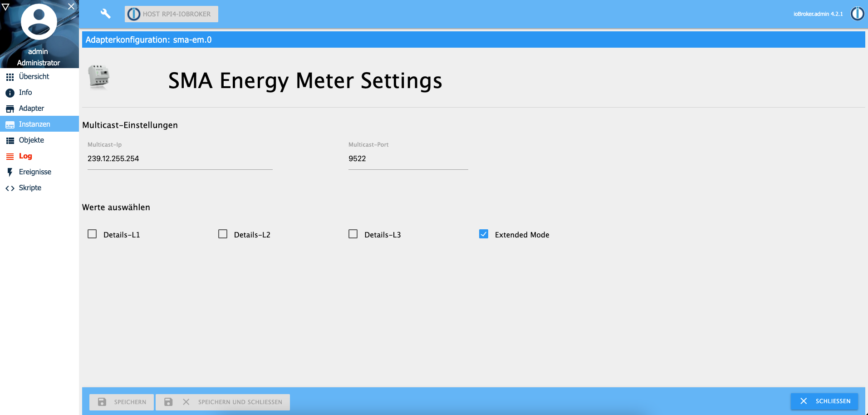Click the SPEICHERN button
Screen dimensions: 868x415
[122, 402]
